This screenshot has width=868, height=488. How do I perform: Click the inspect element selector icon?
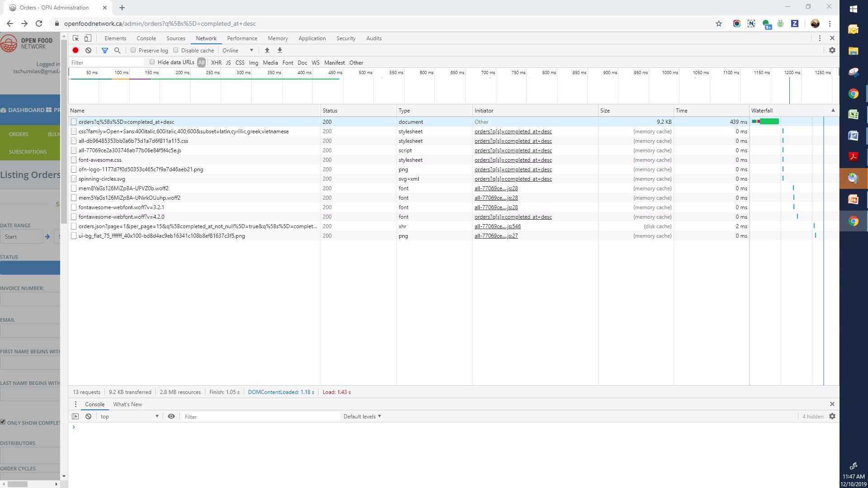76,38
